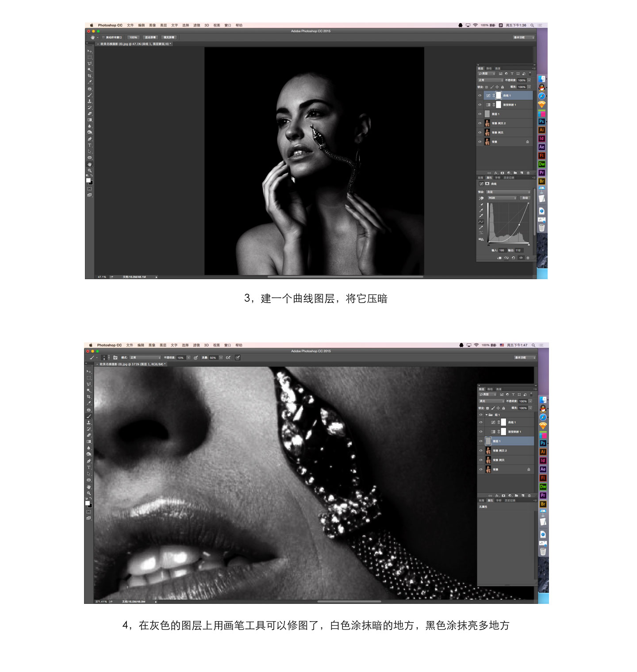Select the Eyedropper tool in lower screenshot toolbar
637x672 pixels.
pos(88,403)
